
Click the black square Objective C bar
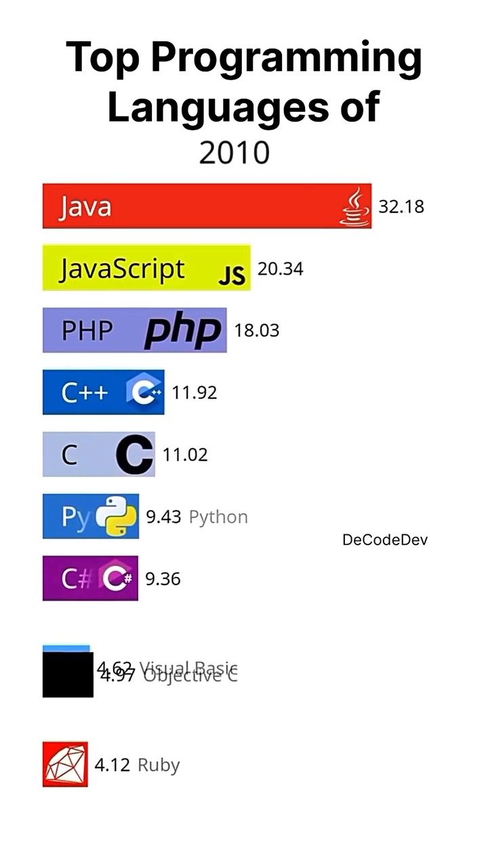(68, 674)
